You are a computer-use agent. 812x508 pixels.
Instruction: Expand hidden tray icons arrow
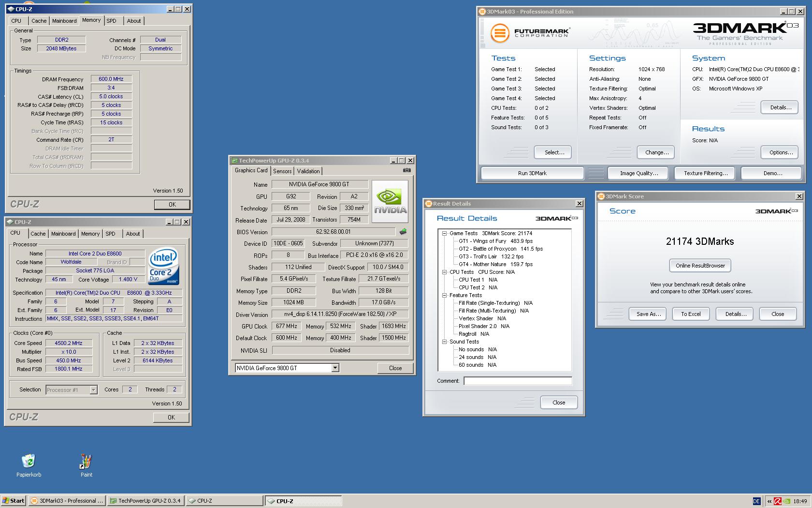[x=769, y=501]
